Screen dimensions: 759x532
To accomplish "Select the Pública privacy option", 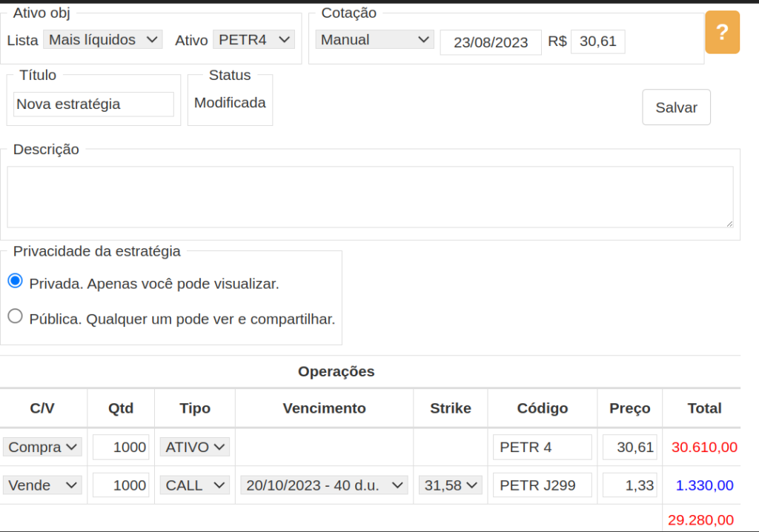I will tap(16, 316).
